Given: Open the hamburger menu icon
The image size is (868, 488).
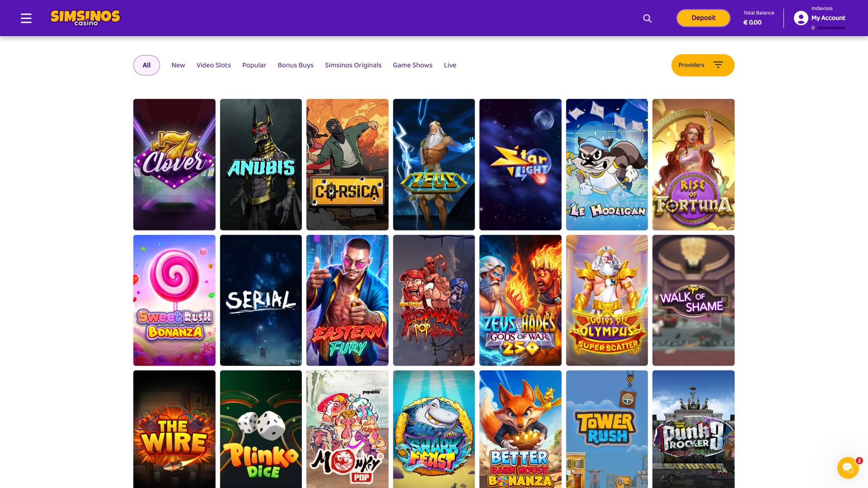Looking at the screenshot, I should pos(26,18).
